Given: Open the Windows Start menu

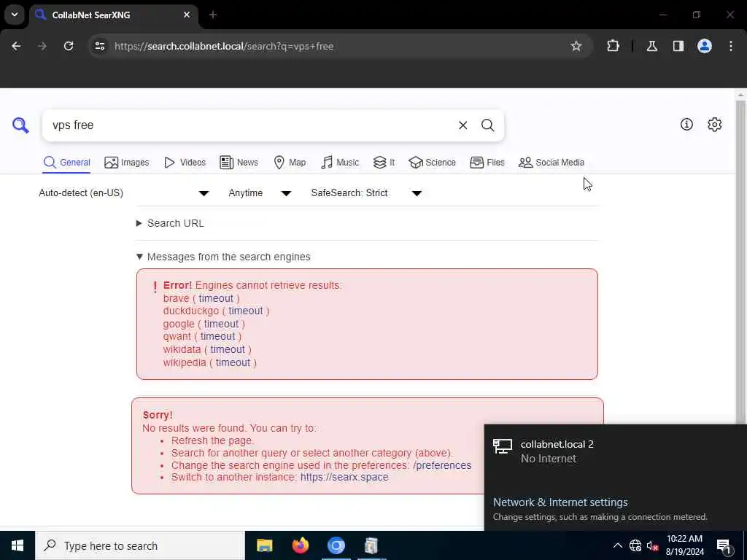Looking at the screenshot, I should click(18, 545).
